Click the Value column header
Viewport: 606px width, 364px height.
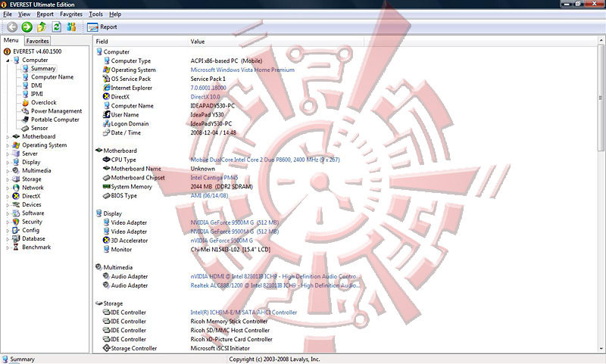276,42
